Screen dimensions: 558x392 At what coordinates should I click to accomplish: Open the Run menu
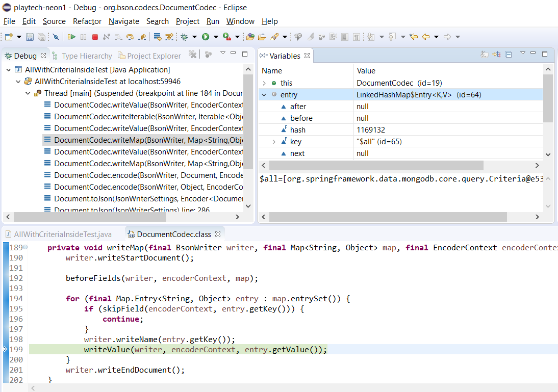213,21
